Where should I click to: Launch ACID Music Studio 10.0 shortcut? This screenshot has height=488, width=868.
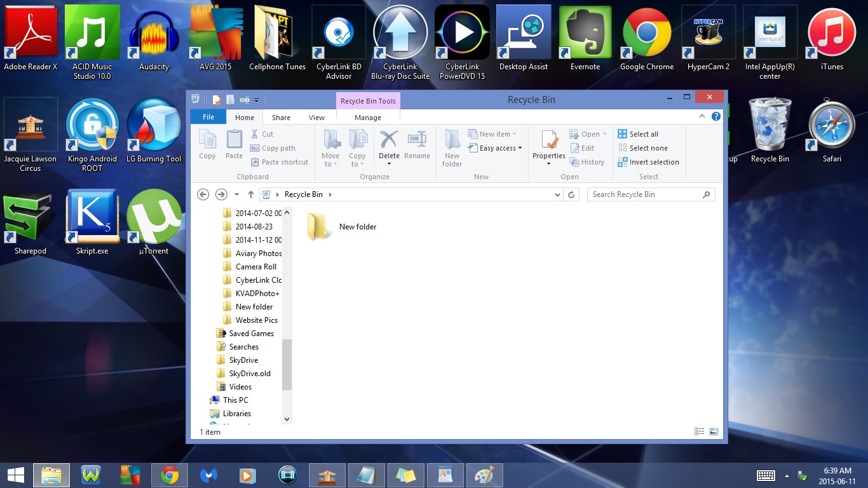92,43
